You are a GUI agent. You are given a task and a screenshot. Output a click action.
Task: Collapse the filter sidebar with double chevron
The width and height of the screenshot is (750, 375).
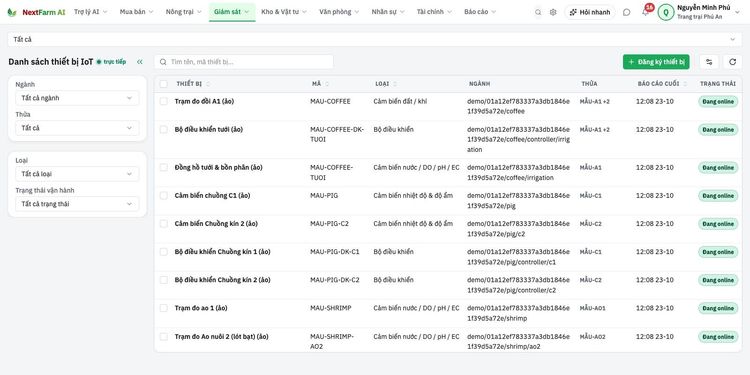pyautogui.click(x=140, y=62)
